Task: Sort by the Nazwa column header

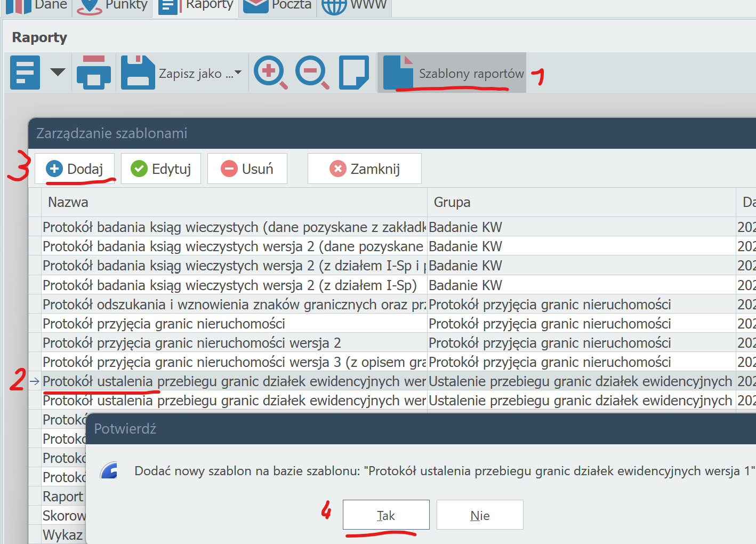Action: (235, 202)
